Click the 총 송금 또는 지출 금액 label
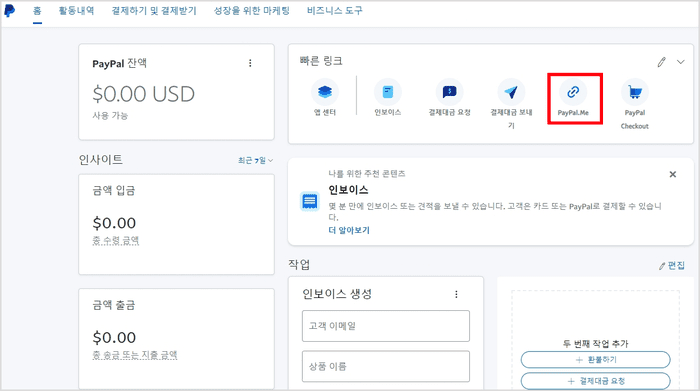Viewport: 700px width, 391px height. click(x=135, y=355)
